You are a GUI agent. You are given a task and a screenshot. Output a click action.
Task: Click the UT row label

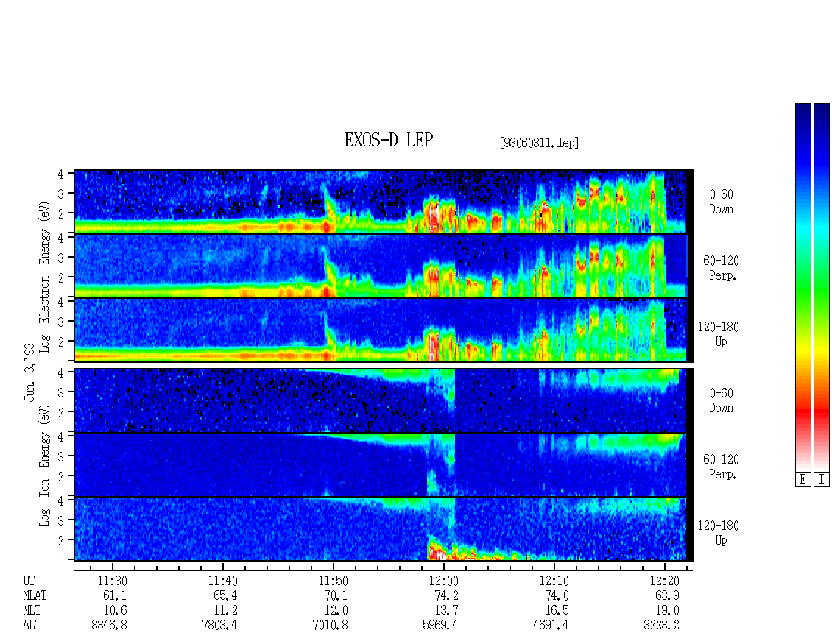pyautogui.click(x=29, y=581)
